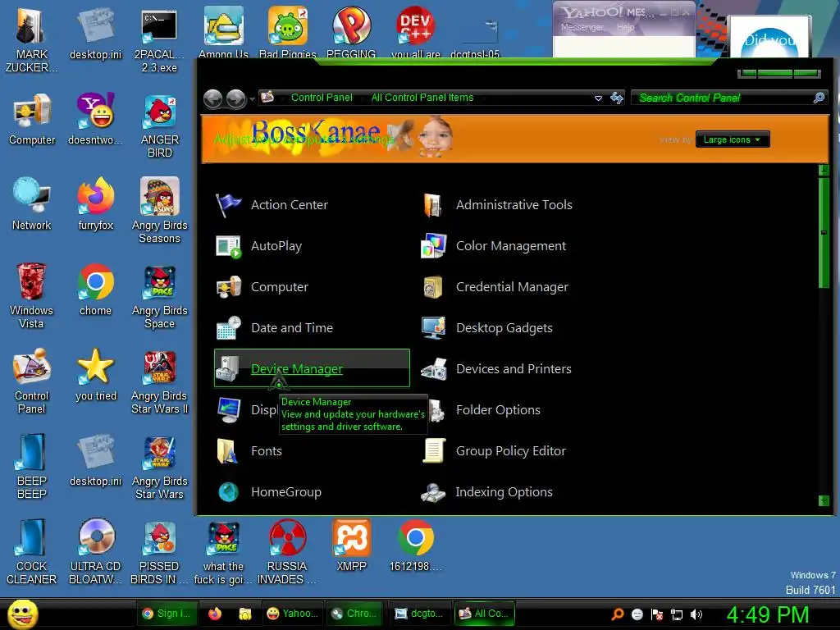Viewport: 840px width, 630px height.
Task: Open the Group Policy Editor icon
Action: coord(433,451)
